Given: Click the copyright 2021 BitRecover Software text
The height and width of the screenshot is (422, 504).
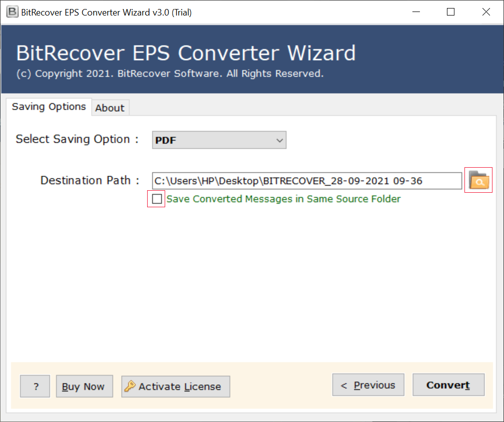Looking at the screenshot, I should coord(170,74).
